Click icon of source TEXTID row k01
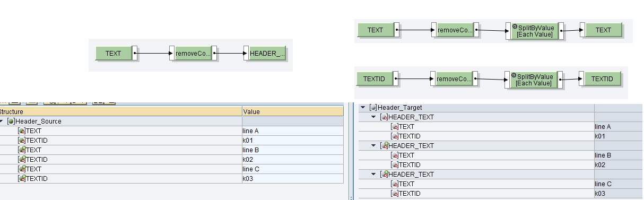This screenshot has width=644, height=200. 22,141
